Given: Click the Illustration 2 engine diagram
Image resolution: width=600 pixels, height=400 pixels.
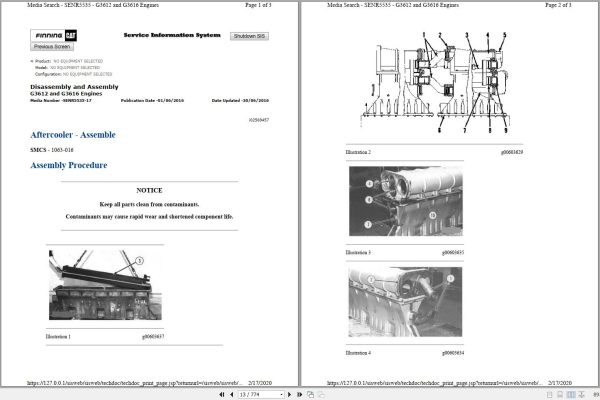Looking at the screenshot, I should [x=434, y=82].
